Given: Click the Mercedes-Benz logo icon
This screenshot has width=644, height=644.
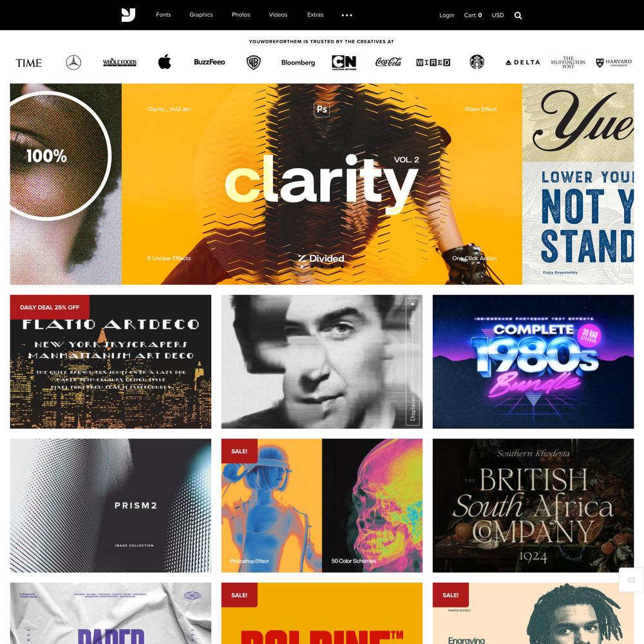Looking at the screenshot, I should (x=73, y=62).
